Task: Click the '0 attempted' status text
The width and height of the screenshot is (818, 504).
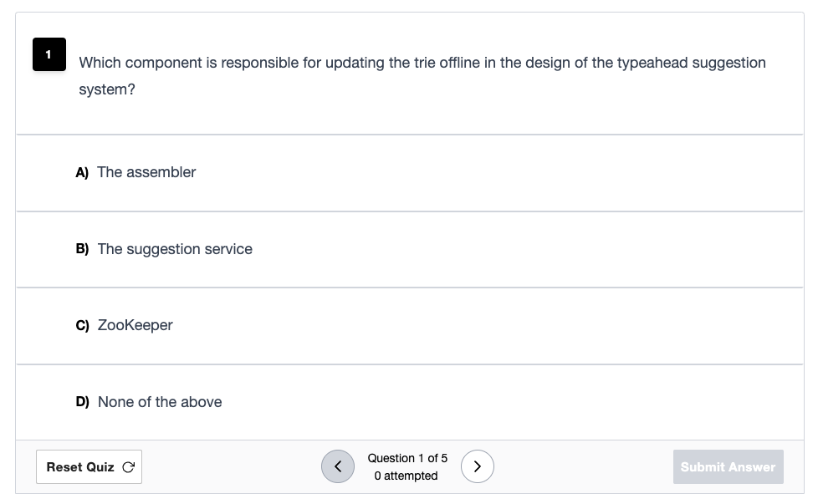Action: 406,476
